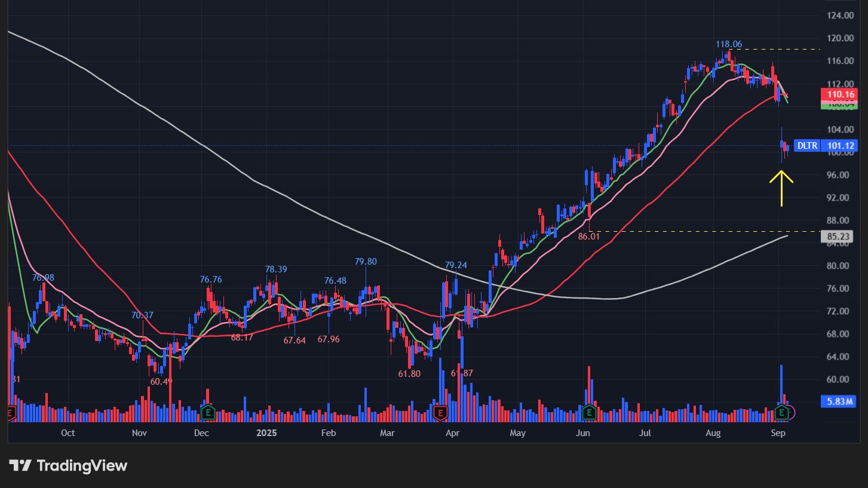The image size is (868, 488).
Task: Click the 64.00 tick on price axis
Action: [839, 357]
